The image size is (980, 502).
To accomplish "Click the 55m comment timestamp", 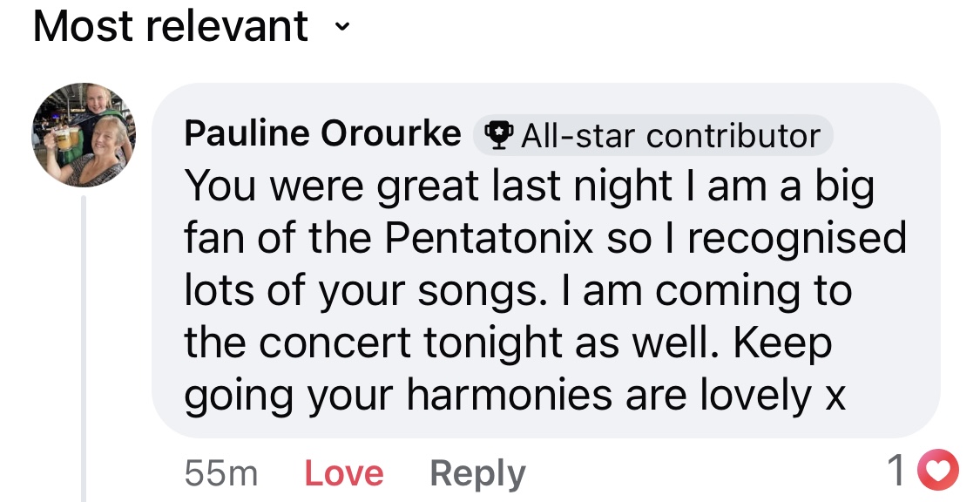I will coord(221,473).
